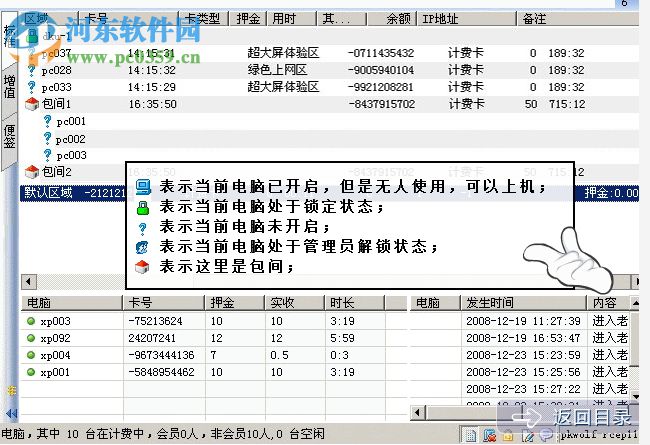Click the unopened status icon of pc002
This screenshot has width=650, height=445.
(x=48, y=139)
